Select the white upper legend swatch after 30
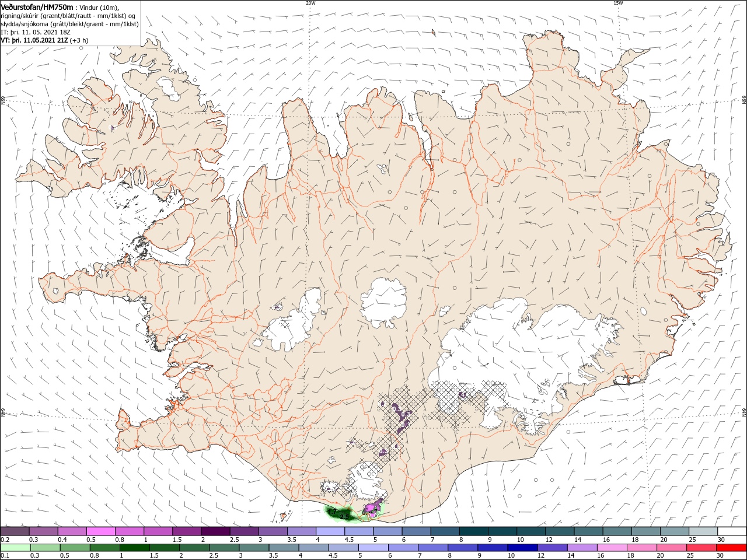Image resolution: width=747 pixels, height=560 pixels. pos(732,531)
